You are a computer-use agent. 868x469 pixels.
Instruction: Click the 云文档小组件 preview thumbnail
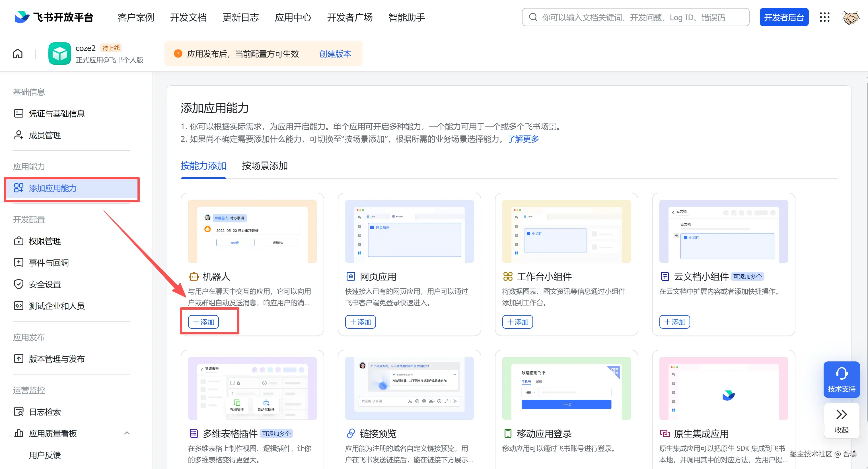pos(723,231)
